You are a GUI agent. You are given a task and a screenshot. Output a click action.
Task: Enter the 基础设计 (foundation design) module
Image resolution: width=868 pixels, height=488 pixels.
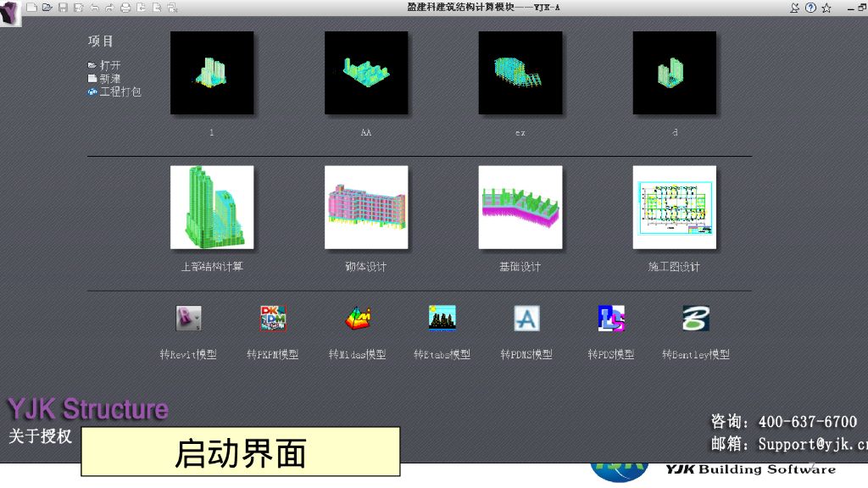point(520,206)
